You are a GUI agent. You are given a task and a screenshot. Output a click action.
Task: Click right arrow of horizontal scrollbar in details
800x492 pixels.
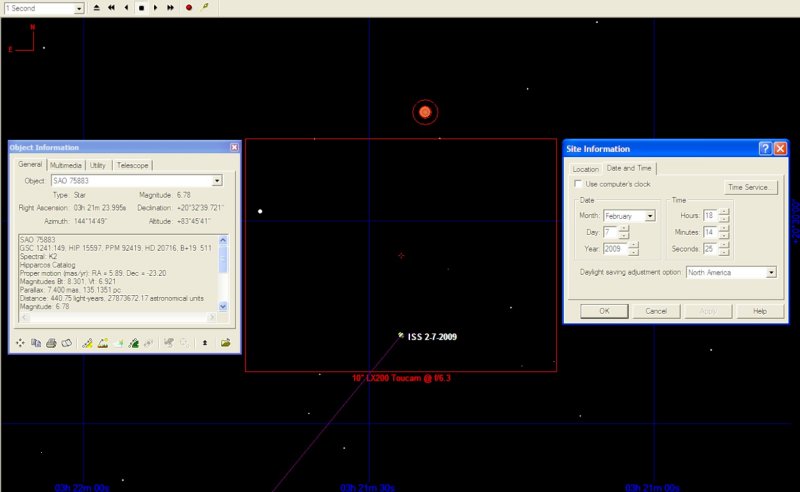tap(212, 317)
